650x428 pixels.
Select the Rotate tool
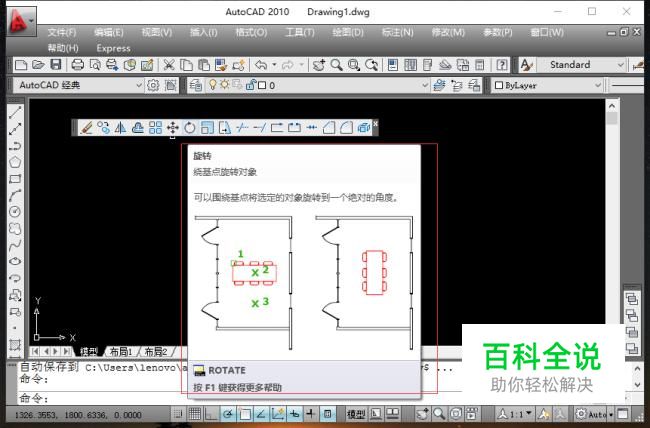pos(190,127)
